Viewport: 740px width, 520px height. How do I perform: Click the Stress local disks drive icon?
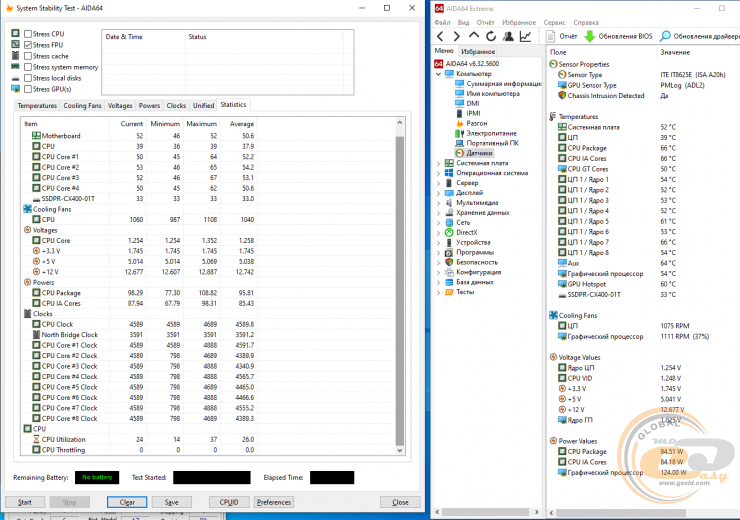coord(16,78)
